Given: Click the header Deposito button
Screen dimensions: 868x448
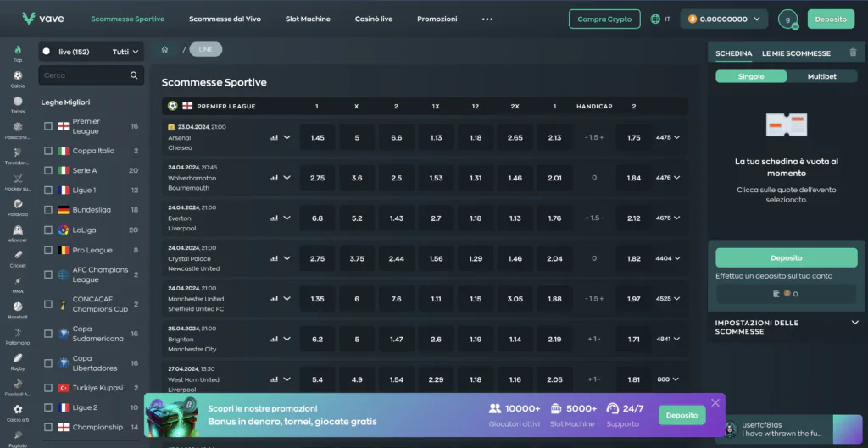Looking at the screenshot, I should pos(831,19).
